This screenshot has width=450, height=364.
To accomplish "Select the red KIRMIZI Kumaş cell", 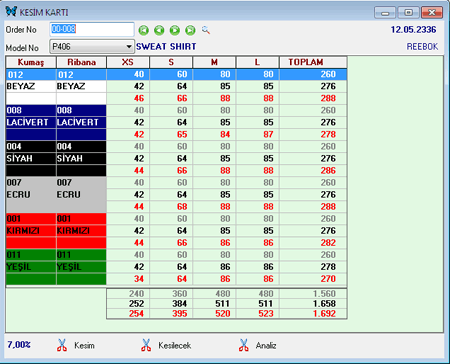I will tap(31, 231).
